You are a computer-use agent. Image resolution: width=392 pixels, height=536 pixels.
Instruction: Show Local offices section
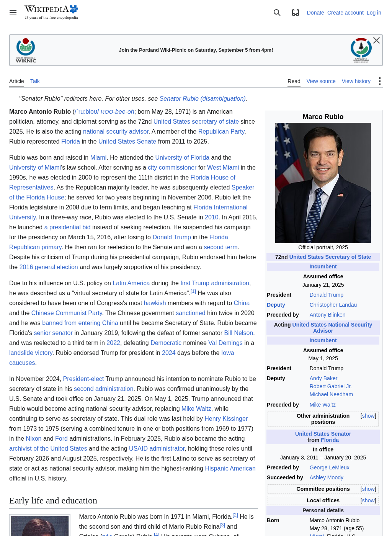pos(368,500)
